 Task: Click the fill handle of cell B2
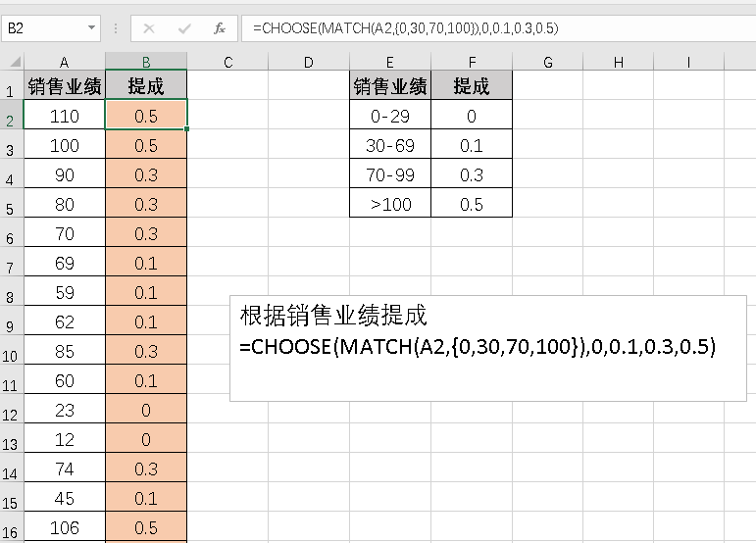[x=186, y=128]
